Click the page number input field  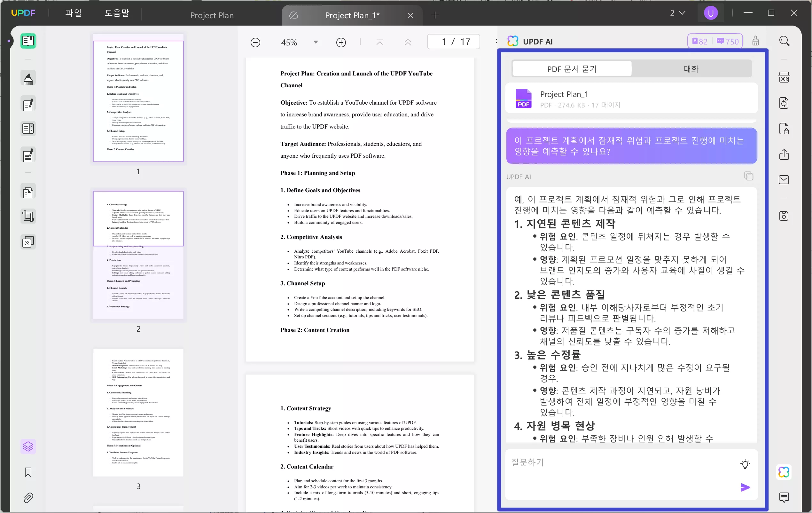point(454,42)
